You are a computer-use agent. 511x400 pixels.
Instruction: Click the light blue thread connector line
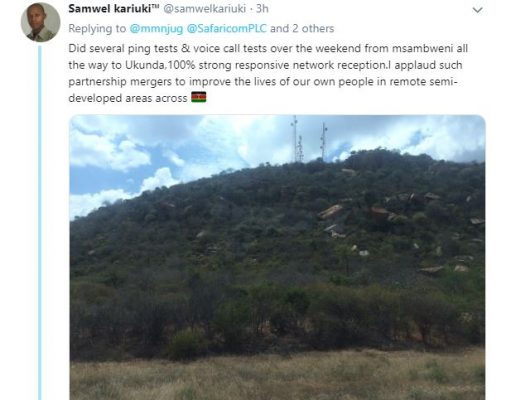[40, 223]
